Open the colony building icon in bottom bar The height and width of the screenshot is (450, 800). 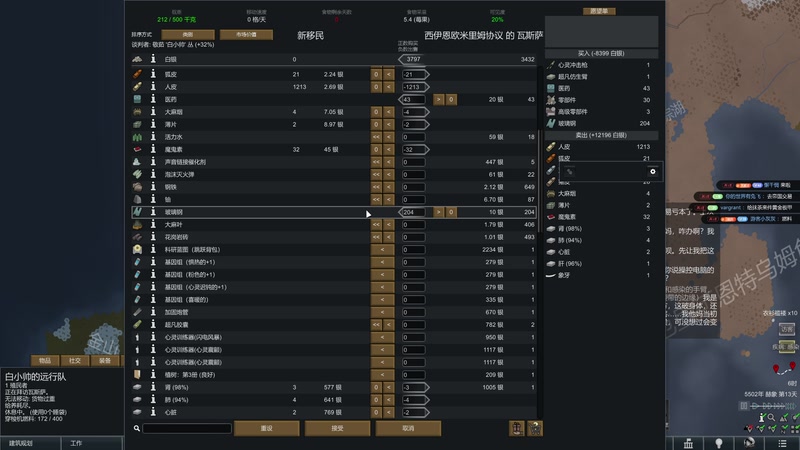point(688,443)
